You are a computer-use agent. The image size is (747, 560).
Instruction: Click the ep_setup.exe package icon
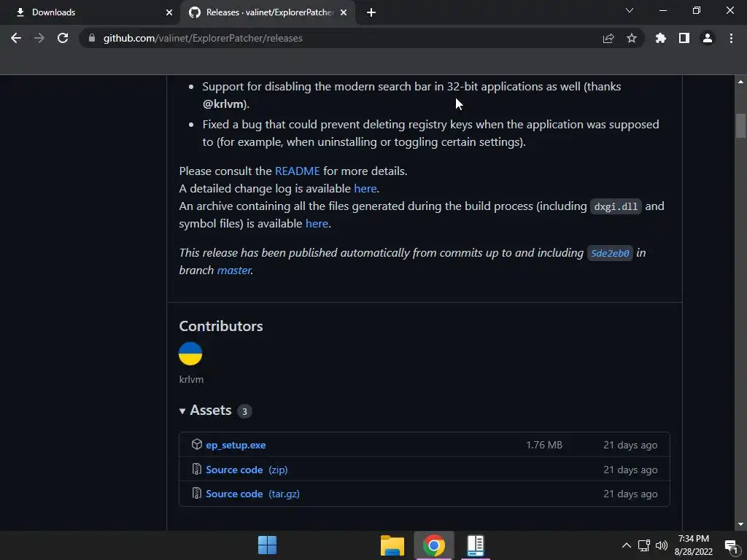[x=197, y=444]
